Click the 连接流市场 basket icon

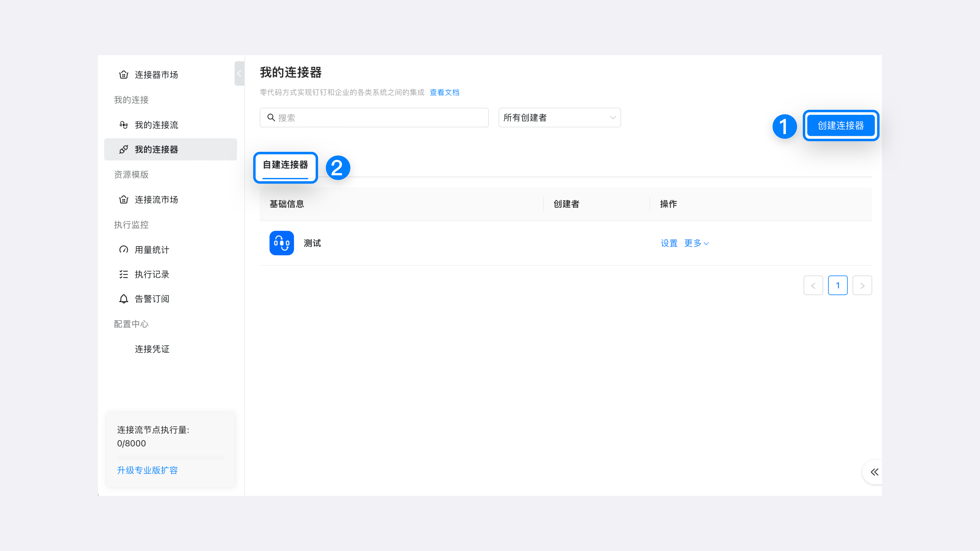point(124,200)
